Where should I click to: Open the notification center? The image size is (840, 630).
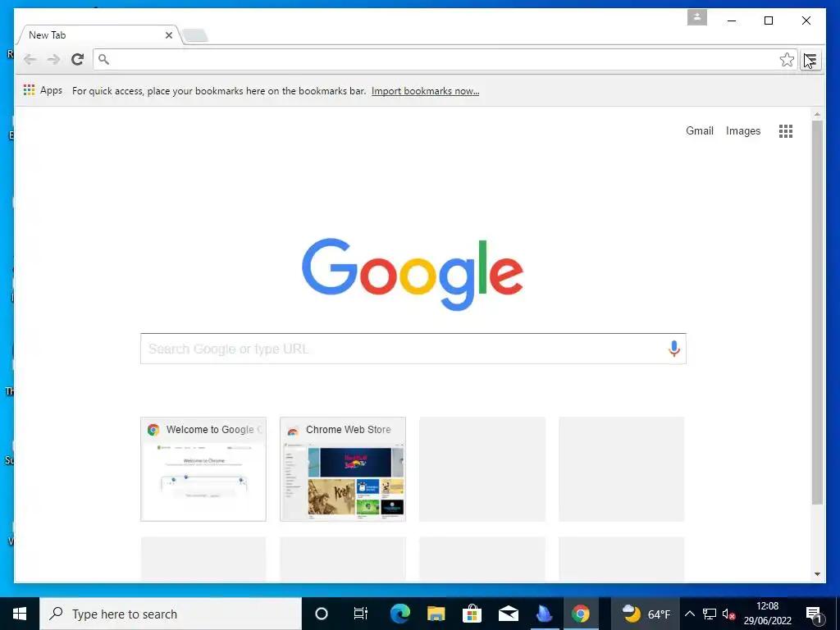coord(814,614)
